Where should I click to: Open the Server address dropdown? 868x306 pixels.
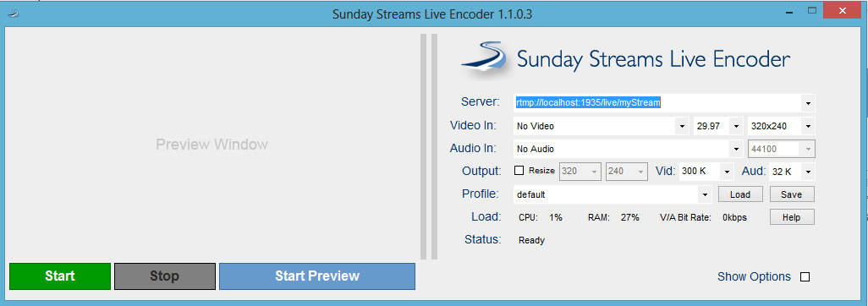coord(808,103)
